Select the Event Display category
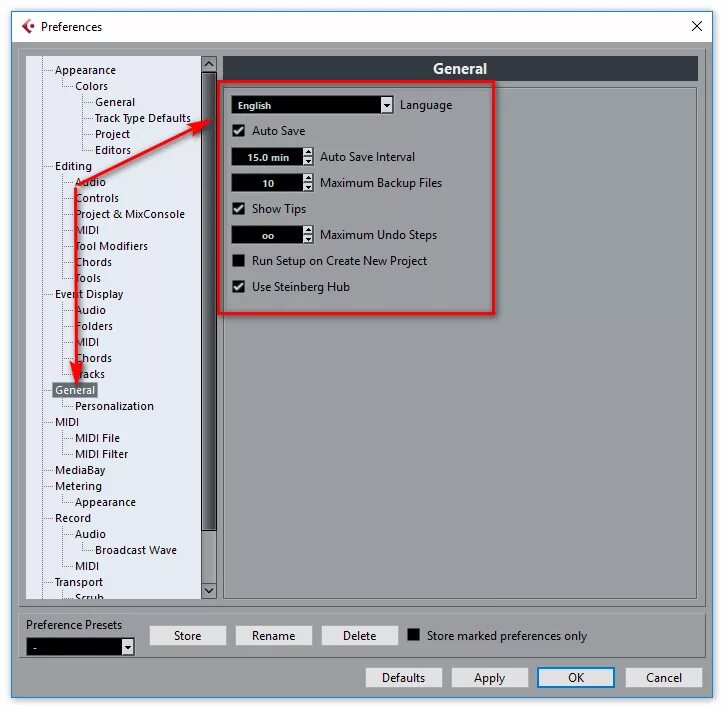The image size is (724, 709). tap(89, 294)
